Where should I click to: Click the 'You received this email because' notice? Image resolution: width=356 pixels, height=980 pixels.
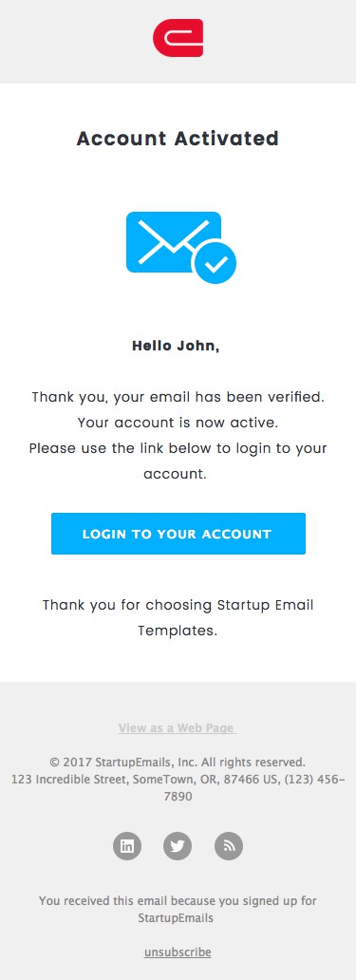[178, 910]
